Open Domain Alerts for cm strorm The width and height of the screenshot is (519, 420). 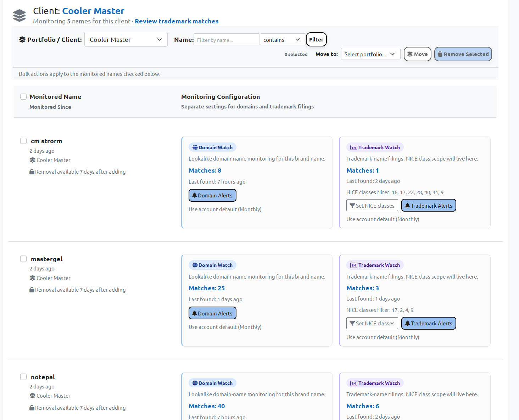pyautogui.click(x=212, y=195)
